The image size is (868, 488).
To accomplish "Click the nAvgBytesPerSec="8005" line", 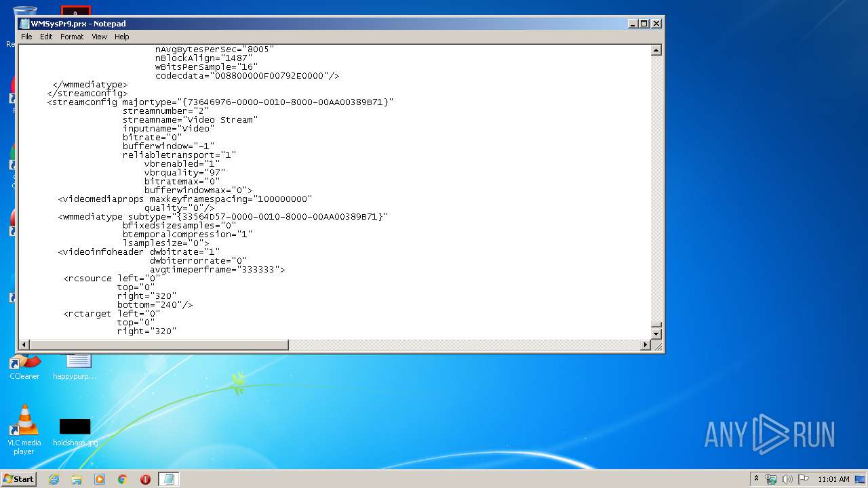I will point(214,49).
